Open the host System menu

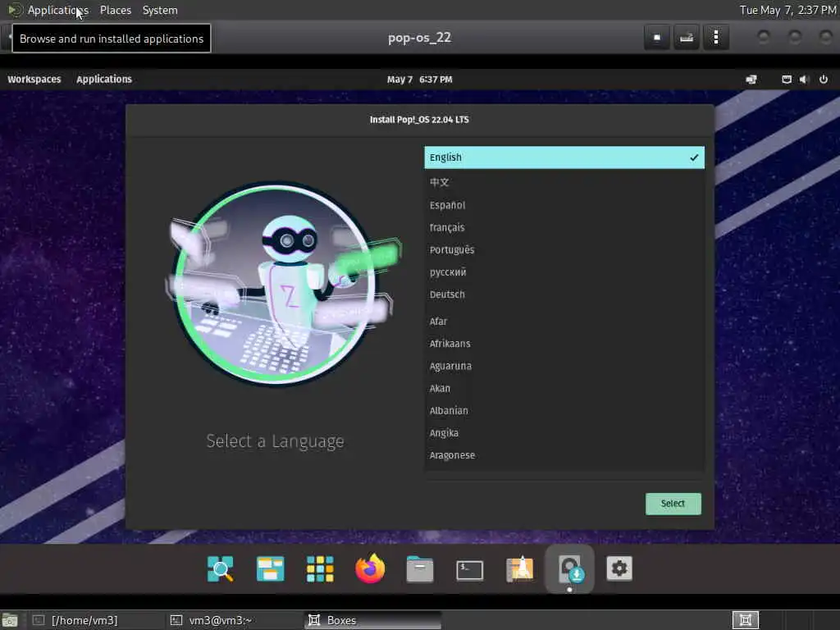click(160, 10)
